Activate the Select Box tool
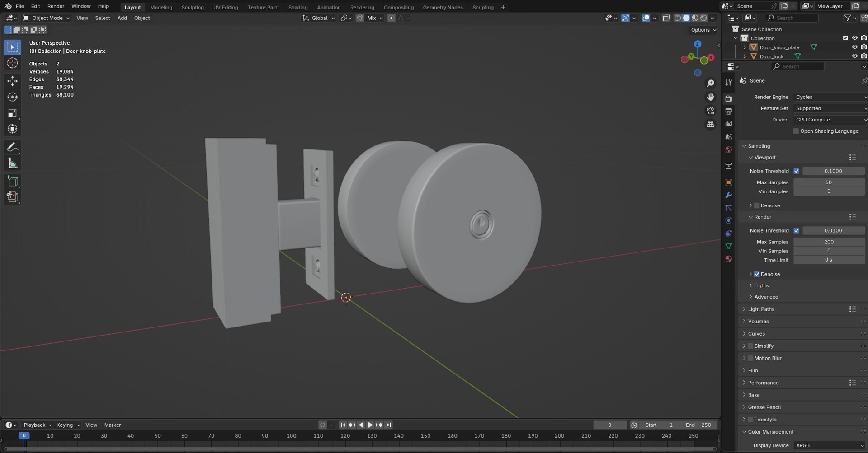 (12, 47)
